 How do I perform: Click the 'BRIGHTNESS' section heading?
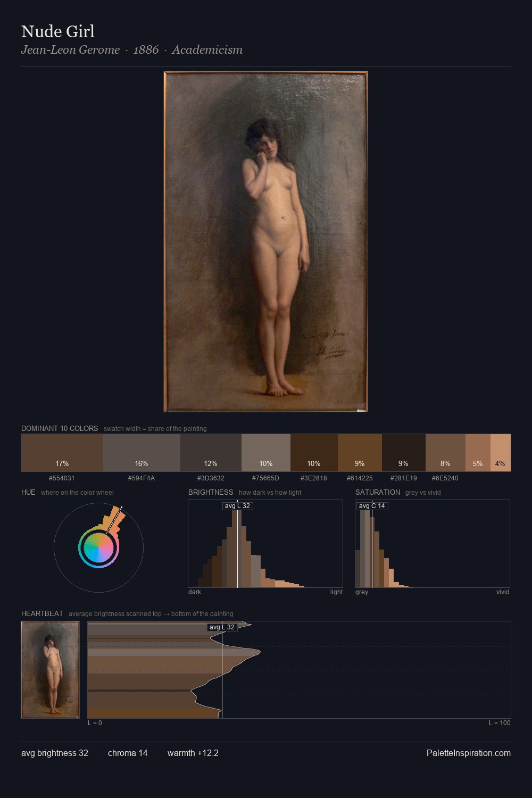tap(211, 492)
